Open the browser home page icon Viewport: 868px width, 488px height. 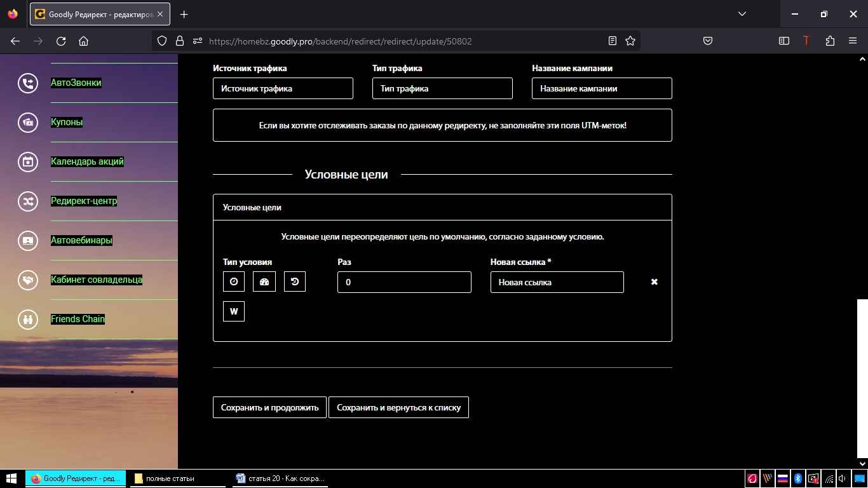coord(83,41)
